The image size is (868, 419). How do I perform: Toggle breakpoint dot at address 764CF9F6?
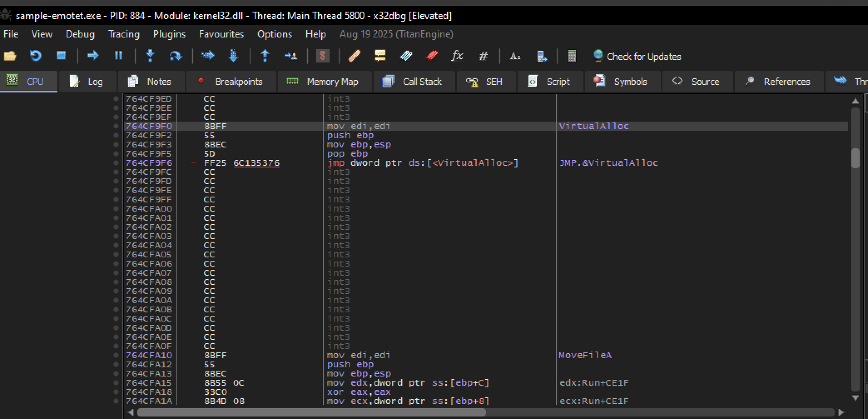pyautogui.click(x=116, y=163)
